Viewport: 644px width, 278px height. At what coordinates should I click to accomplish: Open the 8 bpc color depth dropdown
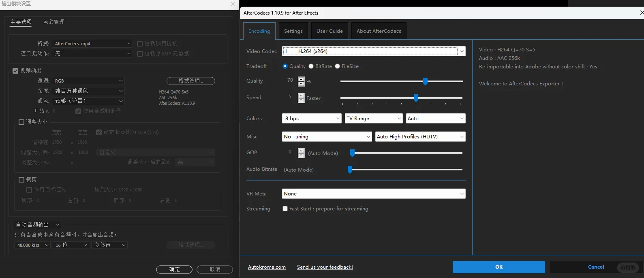312,119
